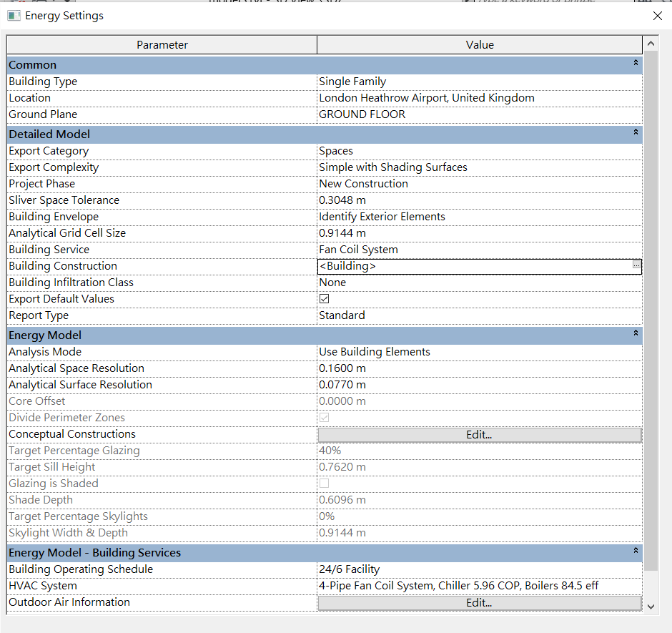Collapse the Common section chevron
672x633 pixels.
tap(635, 64)
